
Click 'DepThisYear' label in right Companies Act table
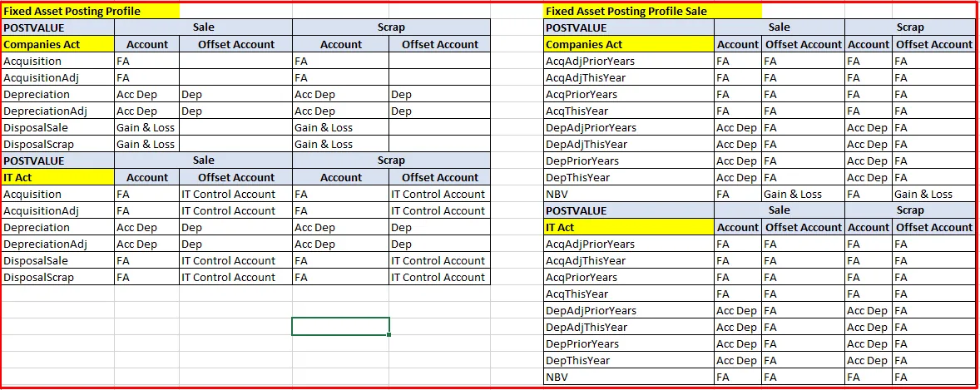coord(577,177)
